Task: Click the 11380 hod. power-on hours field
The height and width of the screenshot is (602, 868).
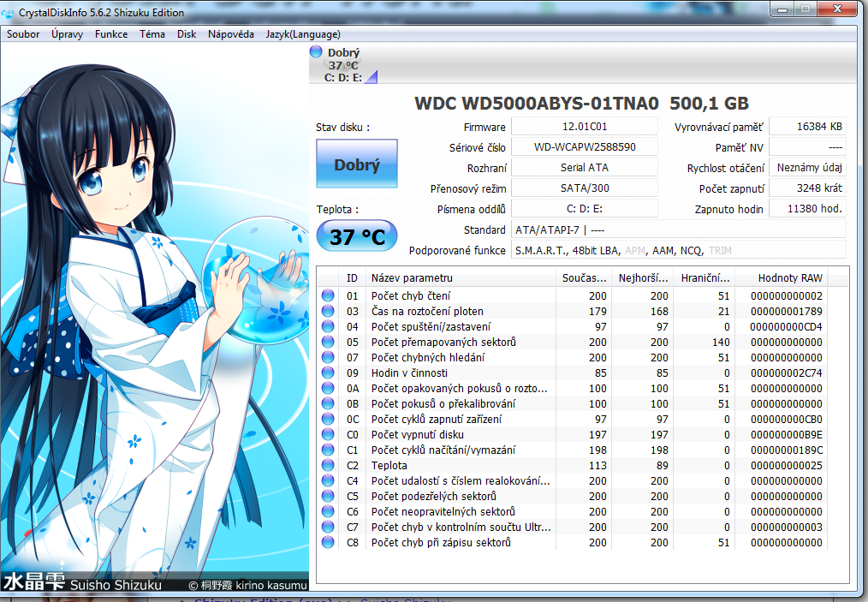Action: [x=808, y=209]
